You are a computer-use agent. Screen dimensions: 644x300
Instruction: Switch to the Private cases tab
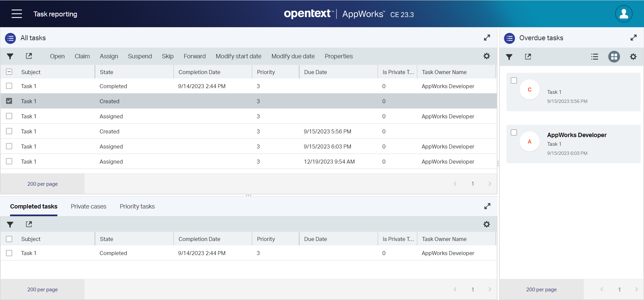[89, 206]
